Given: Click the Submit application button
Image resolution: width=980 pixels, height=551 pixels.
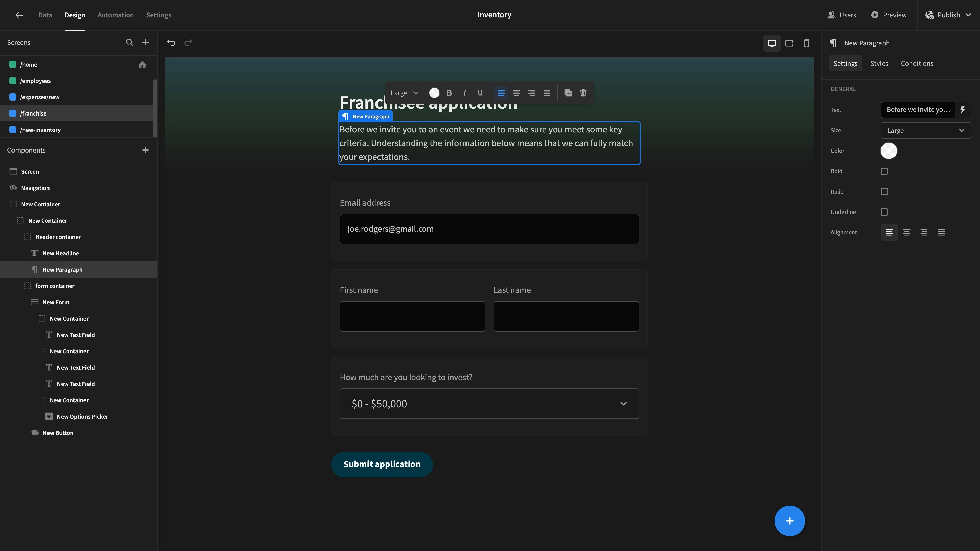Looking at the screenshot, I should pyautogui.click(x=382, y=464).
